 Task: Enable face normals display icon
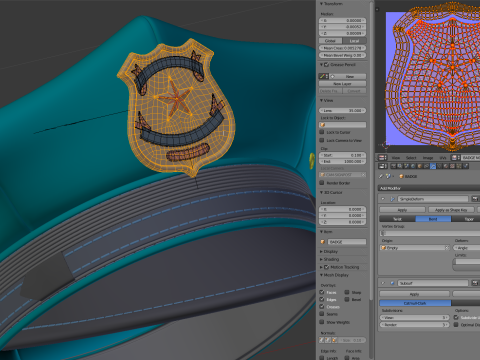[334, 340]
